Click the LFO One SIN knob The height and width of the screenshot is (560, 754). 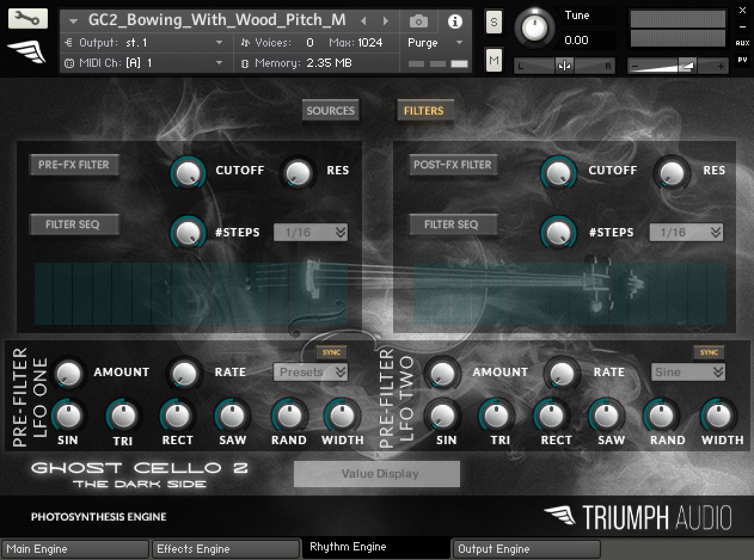[x=69, y=416]
